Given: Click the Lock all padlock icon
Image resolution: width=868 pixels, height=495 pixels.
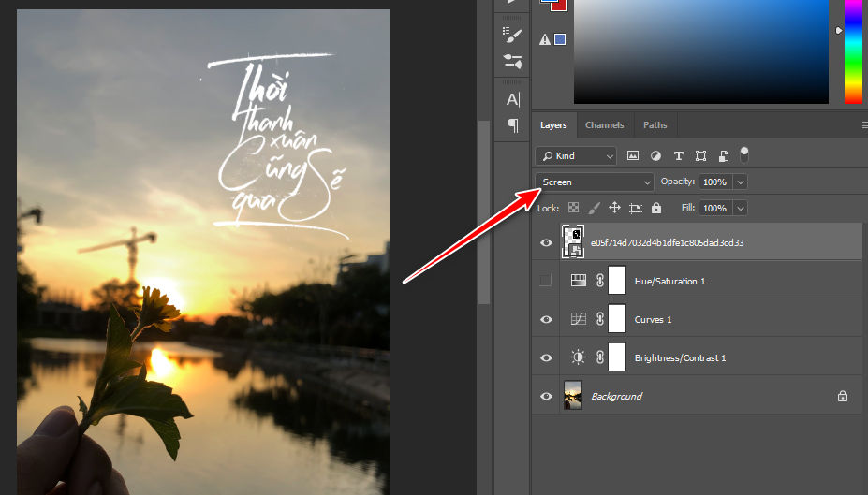Looking at the screenshot, I should (656, 208).
